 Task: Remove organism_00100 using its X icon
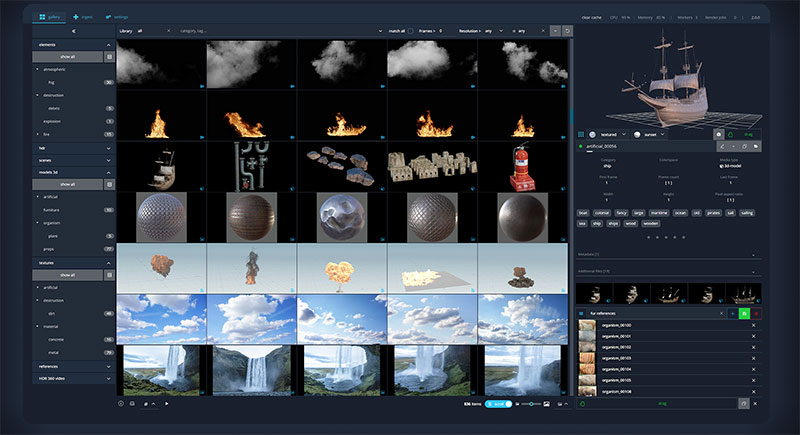(x=753, y=326)
